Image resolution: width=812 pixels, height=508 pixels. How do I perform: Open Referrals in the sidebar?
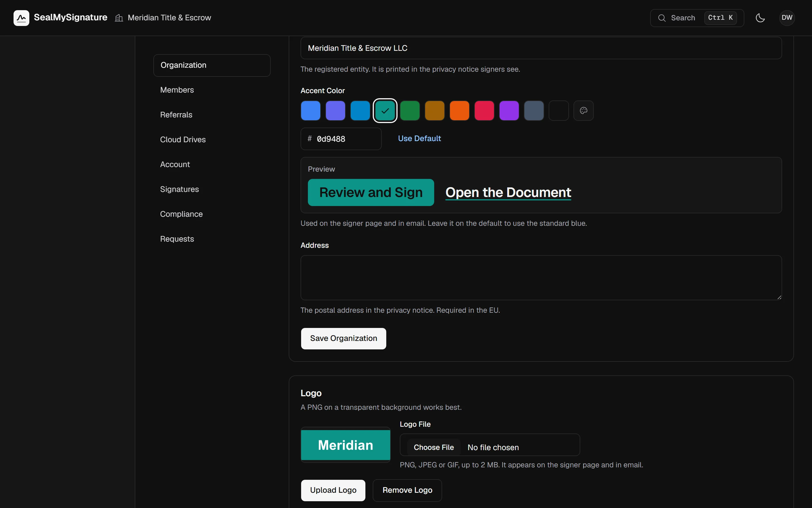point(212,115)
